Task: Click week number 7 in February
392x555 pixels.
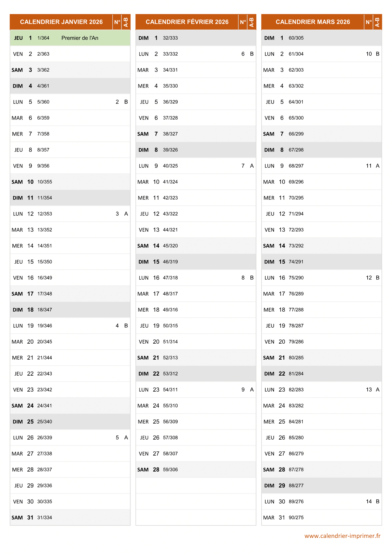Action: coord(243,166)
